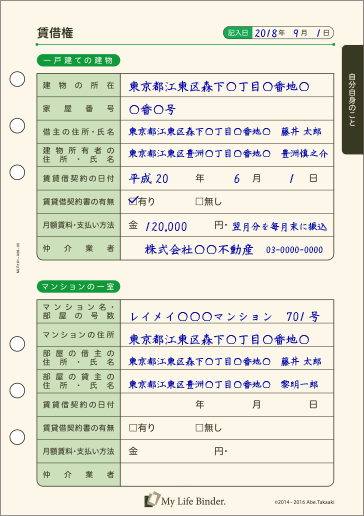Viewport: 364px width, 516px height.
Task: Click the 2018 year entry date
Action: pos(266,33)
